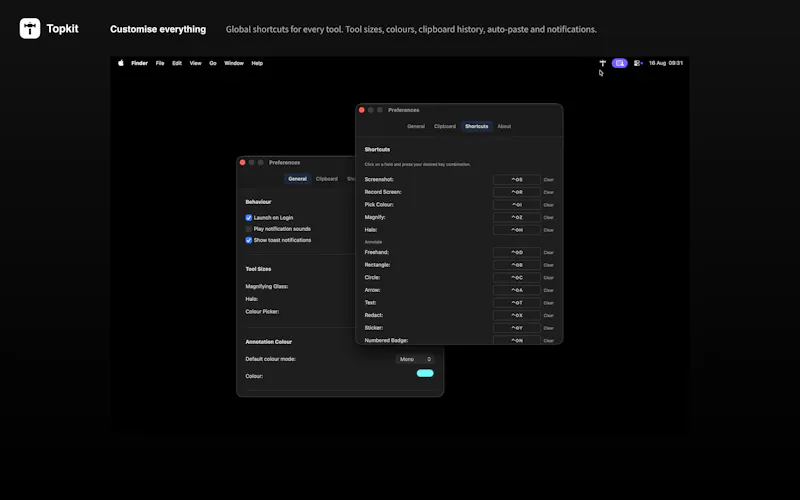This screenshot has height=500, width=800.
Task: Click the cyan annotation Colour swatch
Action: pos(425,373)
